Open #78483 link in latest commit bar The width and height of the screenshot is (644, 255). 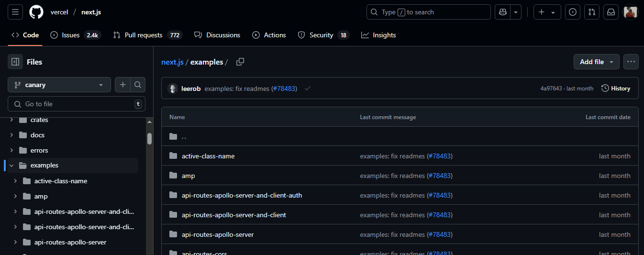284,89
